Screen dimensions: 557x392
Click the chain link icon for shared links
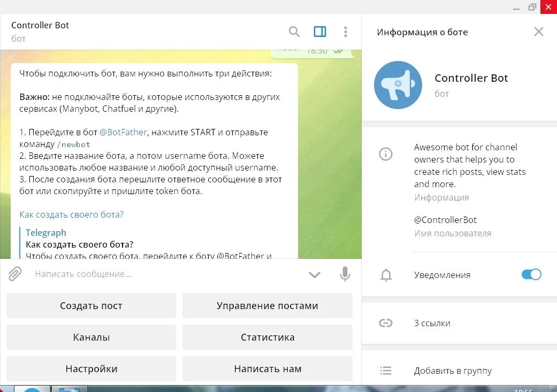[x=386, y=323]
